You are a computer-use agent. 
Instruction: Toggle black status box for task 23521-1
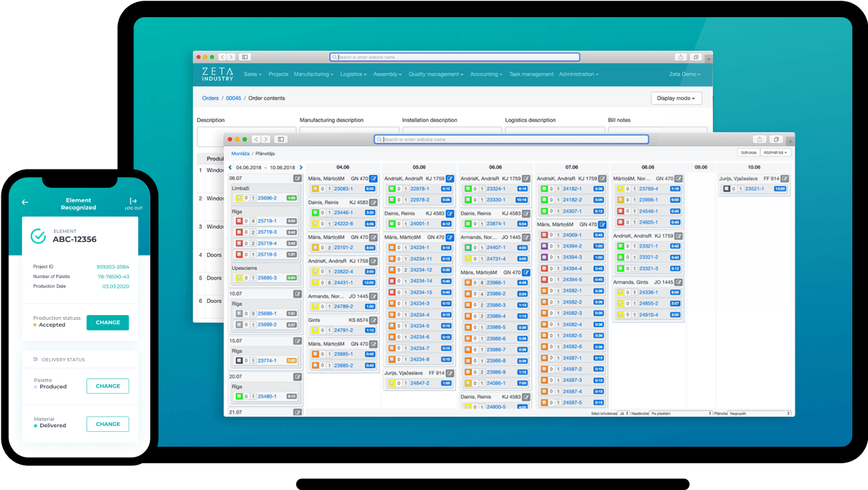click(x=726, y=189)
